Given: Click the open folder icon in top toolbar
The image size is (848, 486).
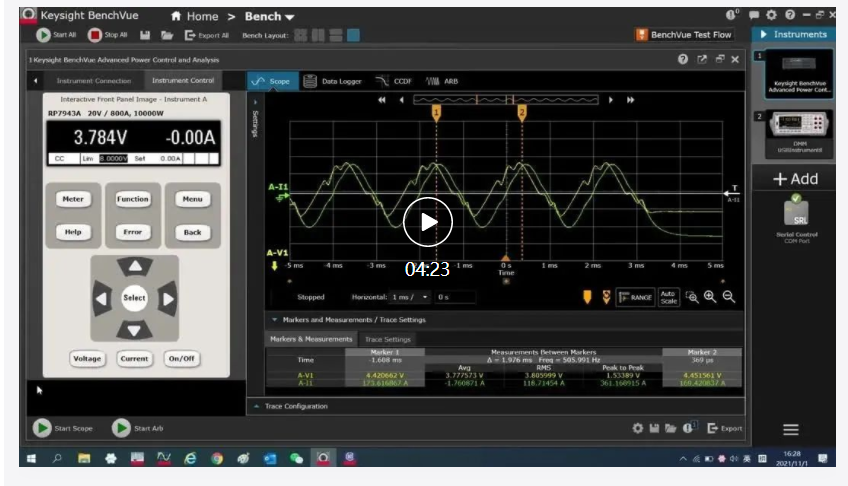Looking at the screenshot, I should coord(167,35).
